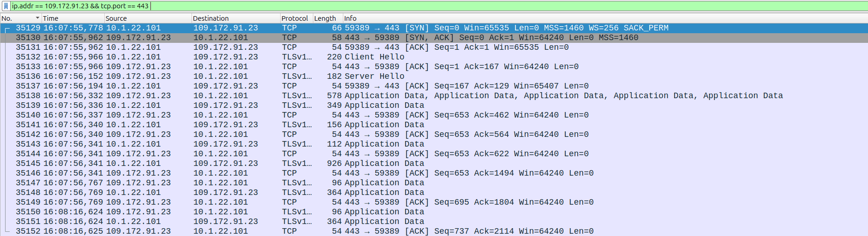Sort packets by the No. column header
Image resolution: width=868 pixels, height=236 pixels.
(x=20, y=18)
